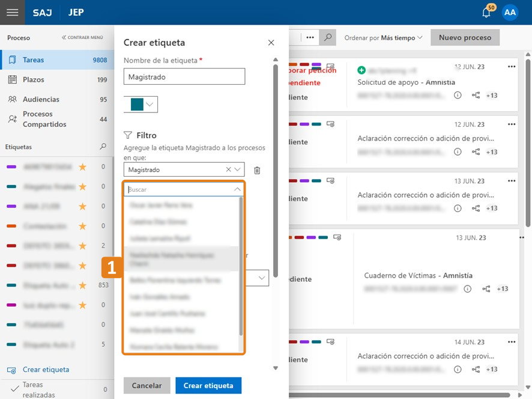Toggle favorite star on first label row
The height and width of the screenshot is (399, 532).
83,166
